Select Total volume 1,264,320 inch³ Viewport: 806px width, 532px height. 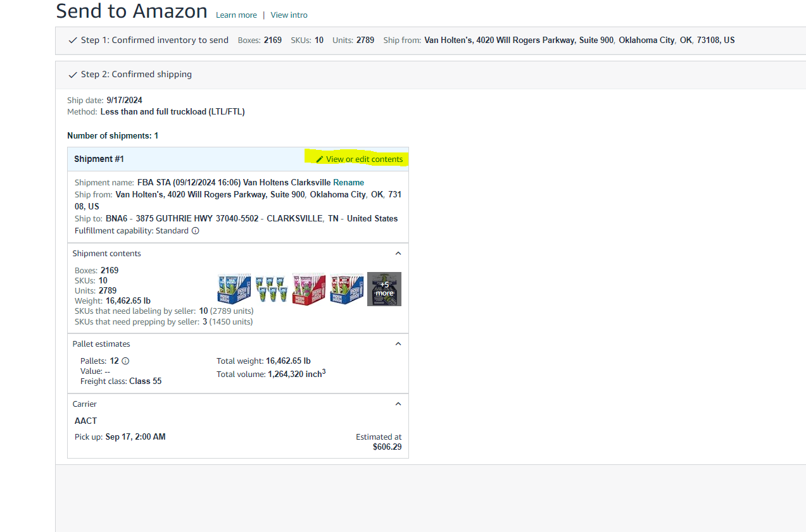(x=271, y=374)
